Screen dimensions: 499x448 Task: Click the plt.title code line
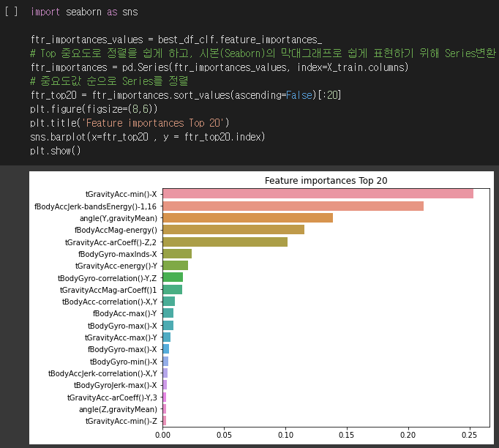coord(130,123)
